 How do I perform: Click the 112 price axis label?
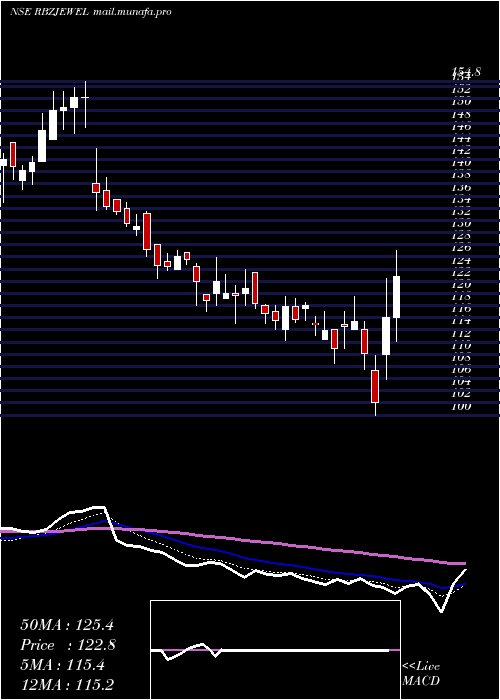click(x=462, y=333)
